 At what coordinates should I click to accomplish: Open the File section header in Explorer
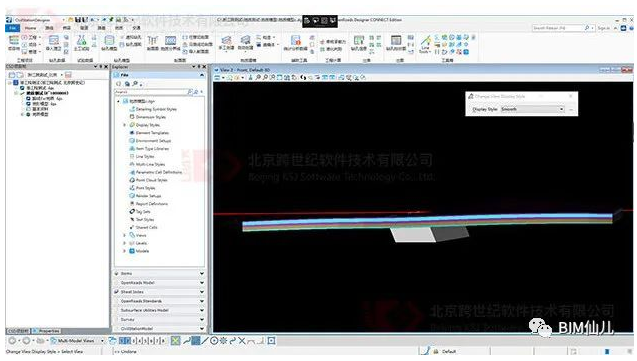point(160,75)
